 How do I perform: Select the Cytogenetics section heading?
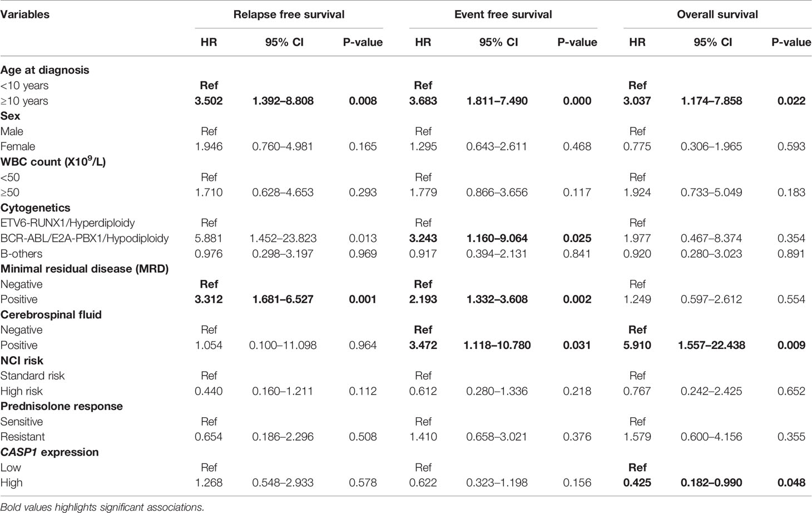(x=36, y=208)
